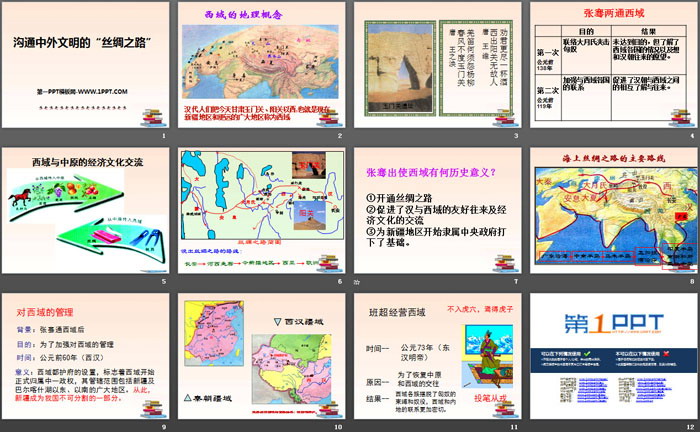700x432 pixels.
Task: Click slide number label 5
Action: point(164,281)
